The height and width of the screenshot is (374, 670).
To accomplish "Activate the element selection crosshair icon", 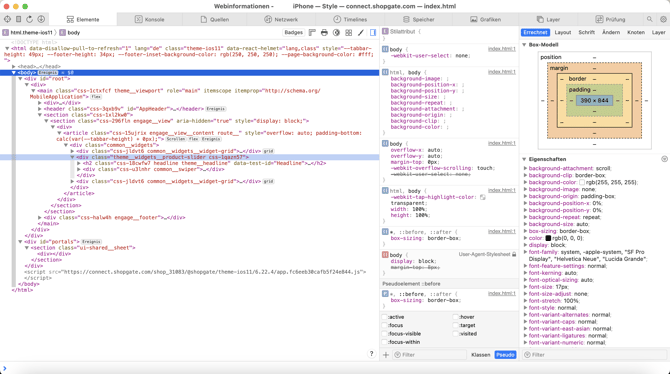I will click(7, 19).
